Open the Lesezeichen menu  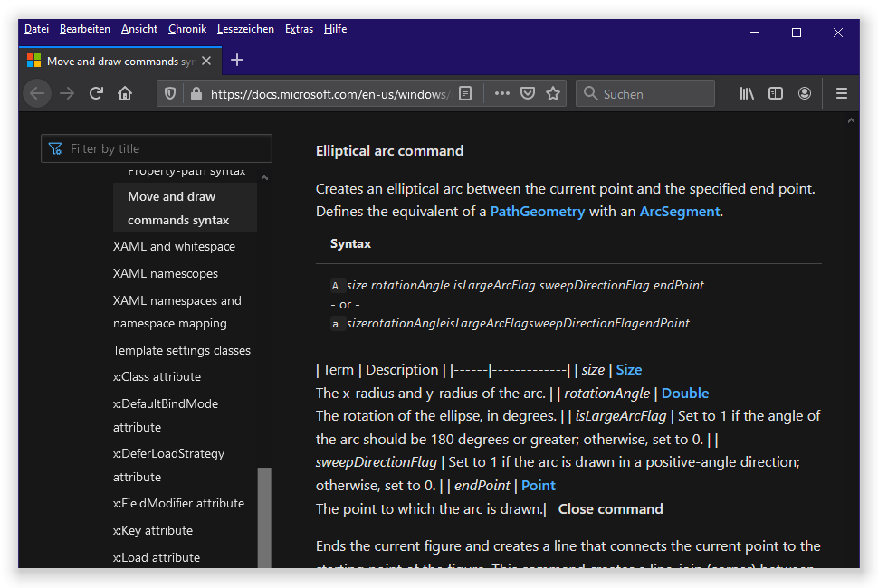(245, 29)
